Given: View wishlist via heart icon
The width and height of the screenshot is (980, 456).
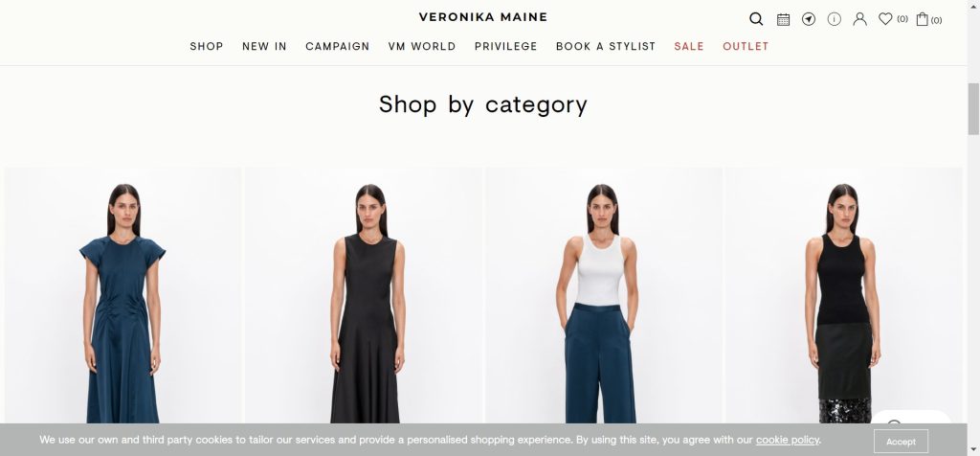Looking at the screenshot, I should [885, 19].
